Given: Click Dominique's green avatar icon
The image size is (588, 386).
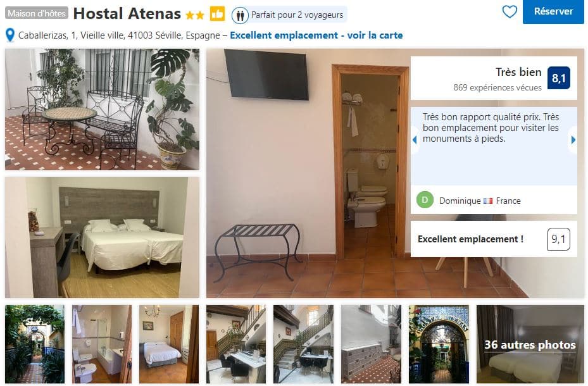Looking at the screenshot, I should [425, 200].
